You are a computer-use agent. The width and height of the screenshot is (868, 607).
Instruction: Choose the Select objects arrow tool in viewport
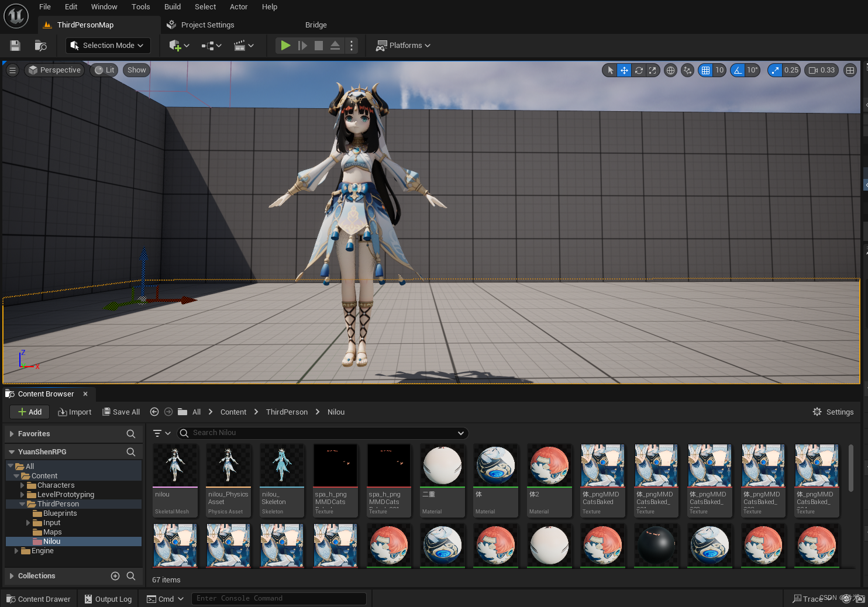click(x=610, y=70)
